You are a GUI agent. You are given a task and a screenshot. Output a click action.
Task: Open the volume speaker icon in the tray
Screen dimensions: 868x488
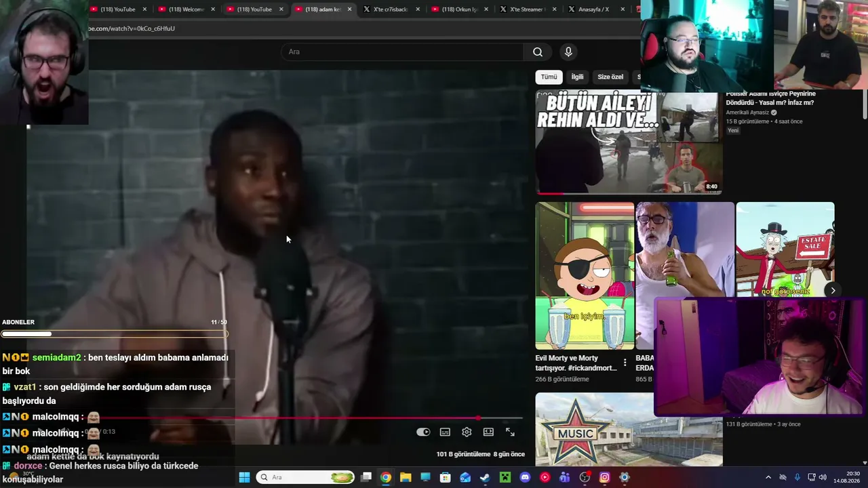pyautogui.click(x=823, y=477)
